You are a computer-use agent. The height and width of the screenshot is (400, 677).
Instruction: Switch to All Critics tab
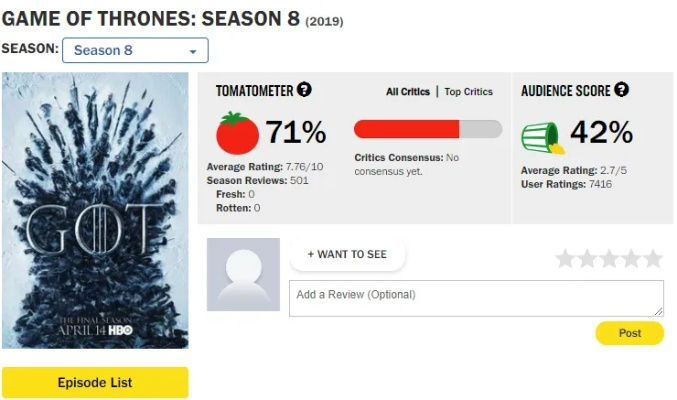[408, 92]
